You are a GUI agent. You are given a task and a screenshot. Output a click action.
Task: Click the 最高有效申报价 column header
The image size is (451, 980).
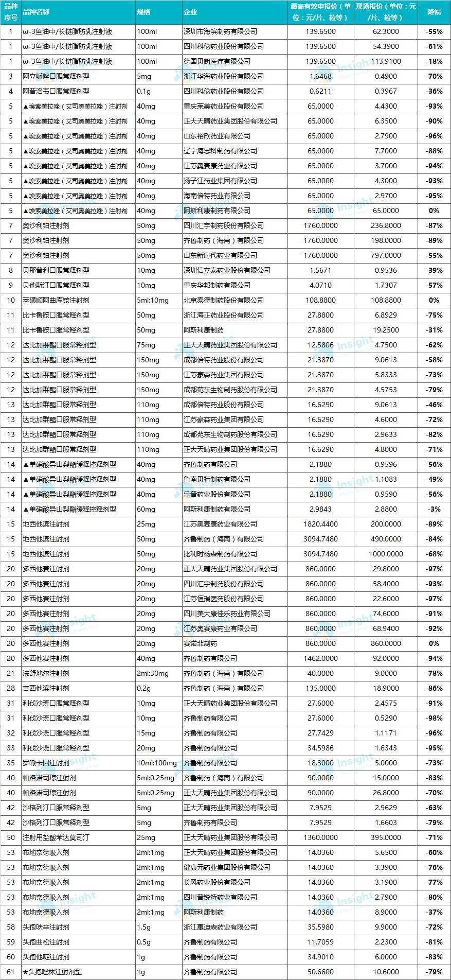320,12
